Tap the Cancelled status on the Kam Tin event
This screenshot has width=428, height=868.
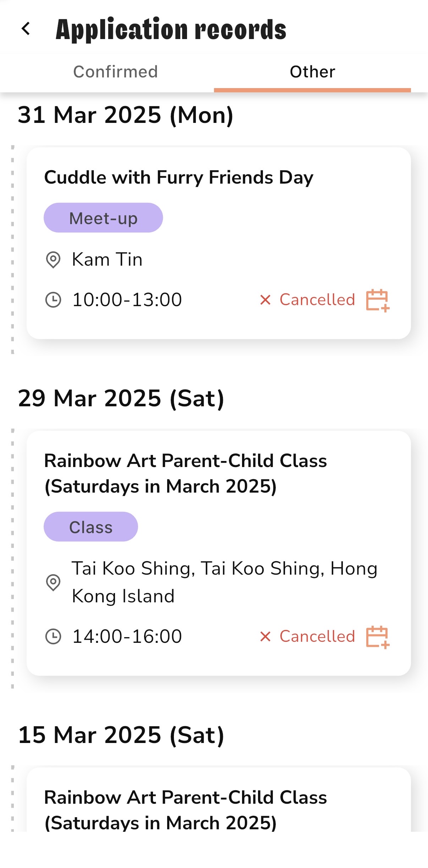pyautogui.click(x=317, y=300)
